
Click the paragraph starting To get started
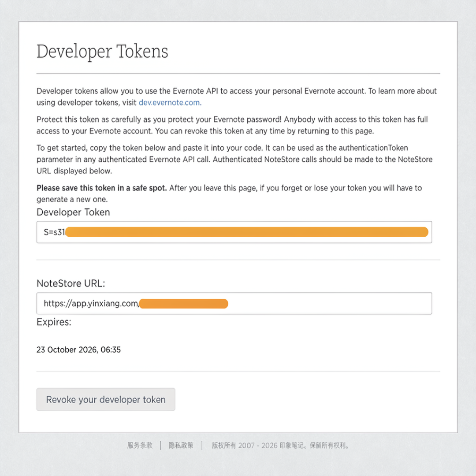[234, 160]
